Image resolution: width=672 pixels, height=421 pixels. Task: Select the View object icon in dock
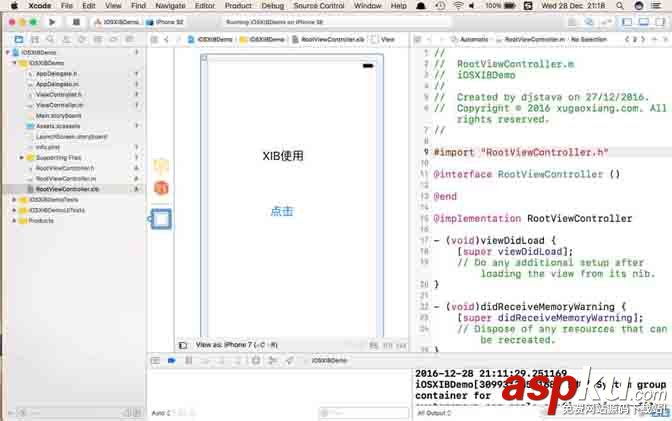click(x=161, y=219)
